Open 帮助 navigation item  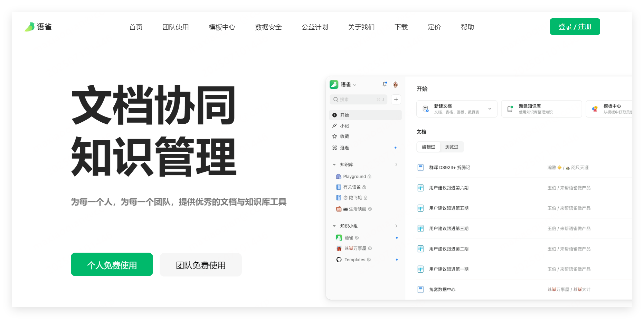click(467, 27)
